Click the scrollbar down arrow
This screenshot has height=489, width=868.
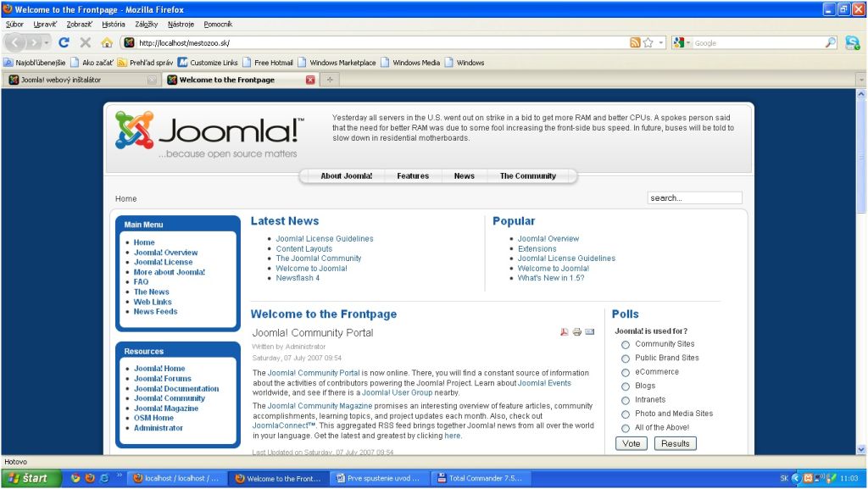pyautogui.click(x=861, y=449)
